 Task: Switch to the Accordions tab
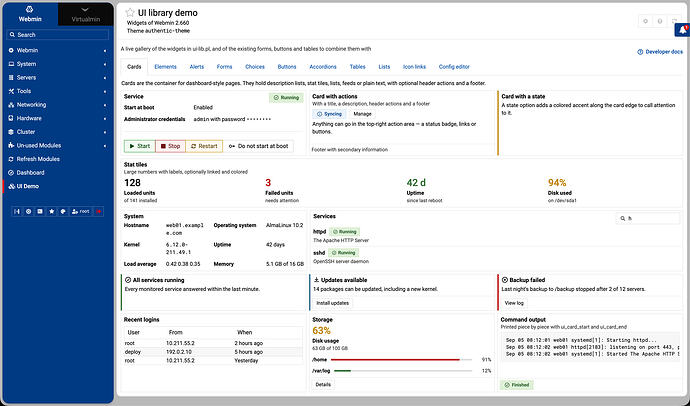tap(323, 67)
